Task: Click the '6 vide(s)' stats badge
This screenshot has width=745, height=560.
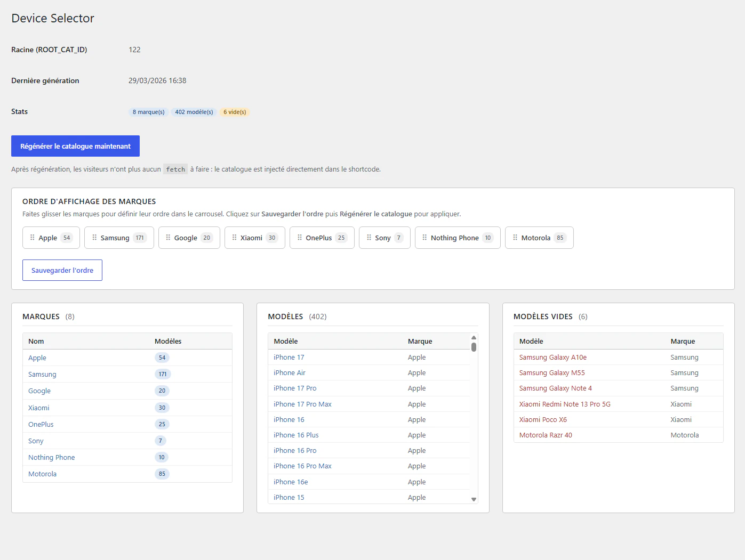Action: (x=235, y=112)
